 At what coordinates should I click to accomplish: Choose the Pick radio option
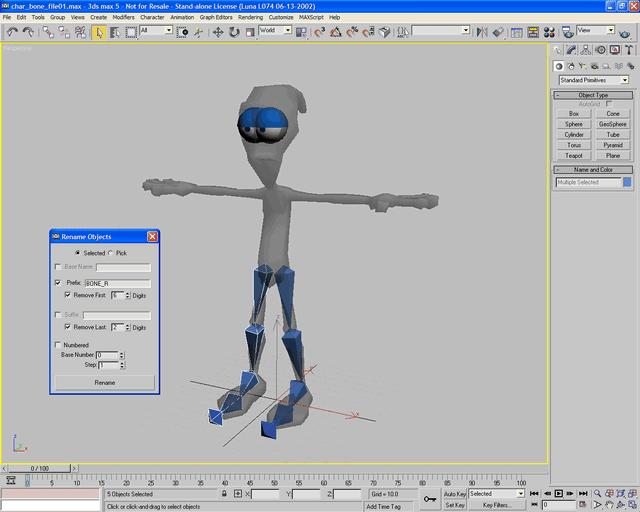click(x=111, y=253)
